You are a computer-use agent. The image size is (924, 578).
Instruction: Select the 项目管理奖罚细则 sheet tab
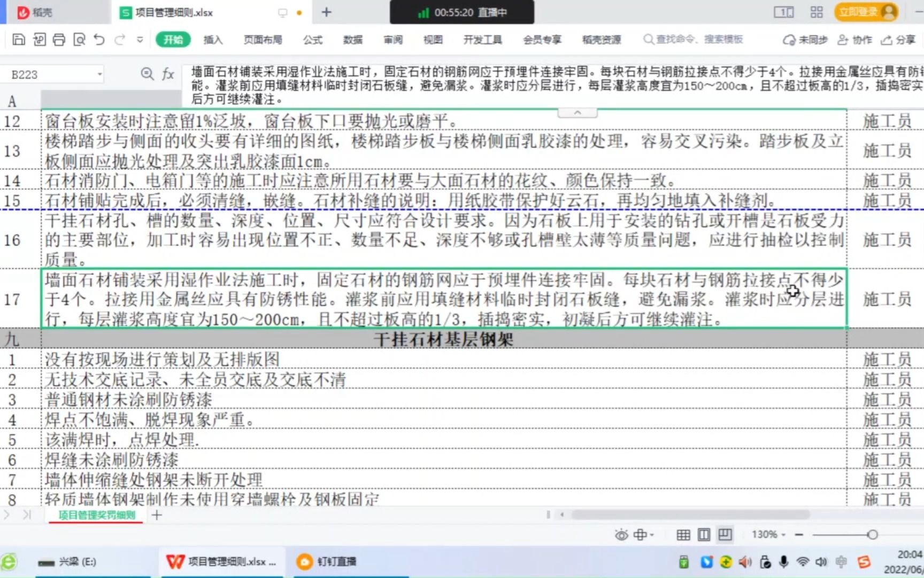(x=96, y=515)
